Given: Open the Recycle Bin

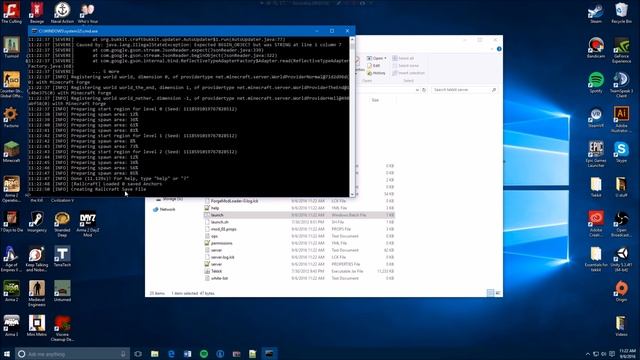Looking at the screenshot, I should [621, 13].
